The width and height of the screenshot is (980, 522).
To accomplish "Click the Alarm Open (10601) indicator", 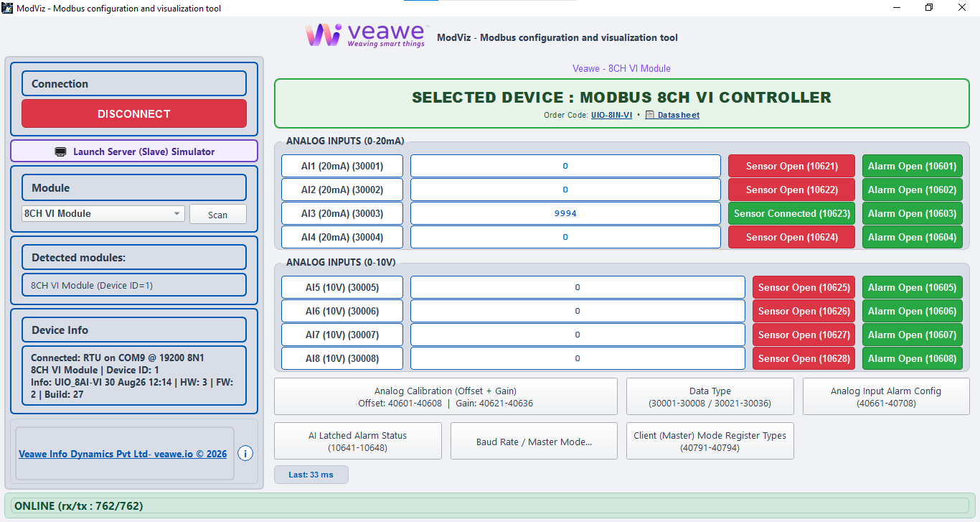I will [913, 166].
